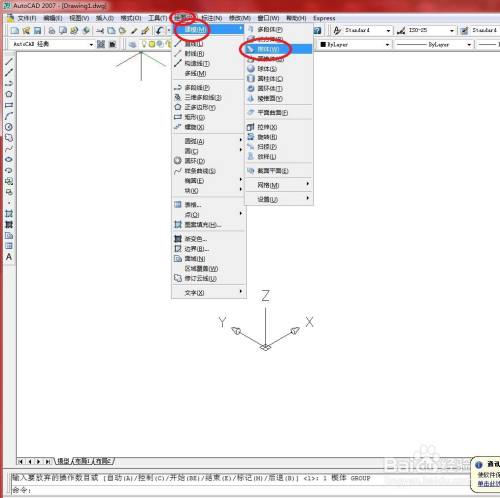Expand the 设置(U) submenu arrow
The width and height of the screenshot is (500, 498).
coord(308,198)
